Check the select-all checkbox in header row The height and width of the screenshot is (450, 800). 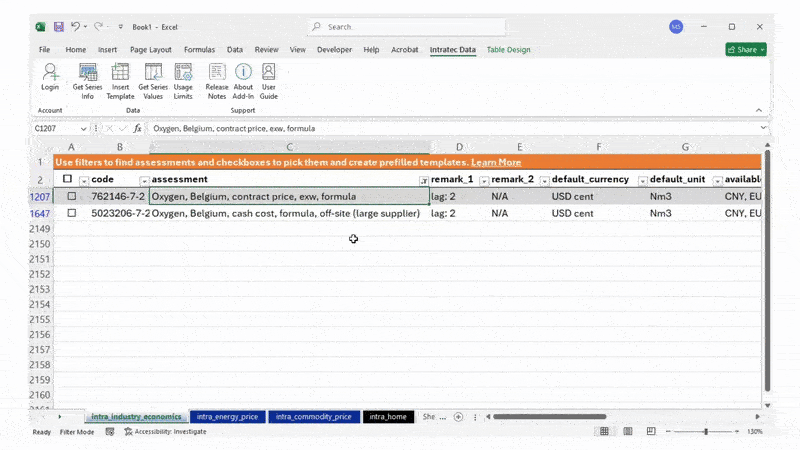click(67, 179)
